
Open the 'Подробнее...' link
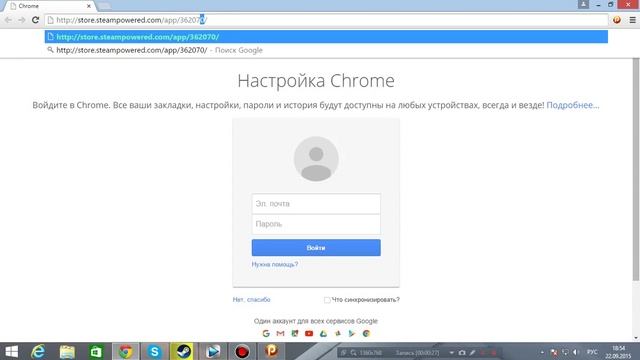click(573, 105)
